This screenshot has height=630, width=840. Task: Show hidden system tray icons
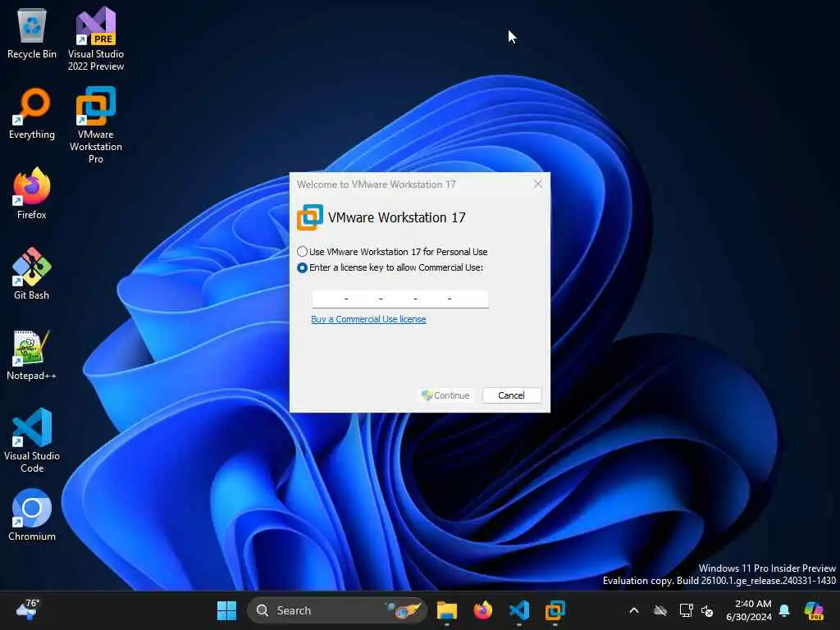tap(634, 610)
